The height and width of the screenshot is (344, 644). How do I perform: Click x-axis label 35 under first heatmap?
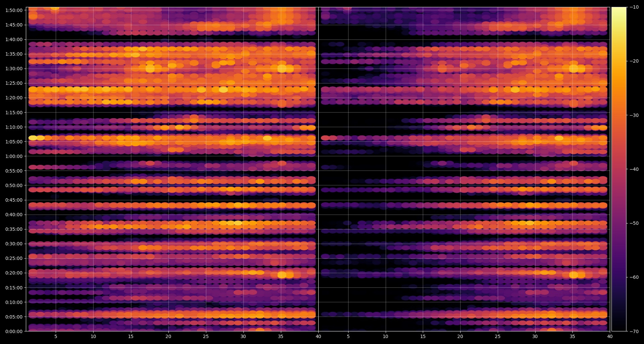click(281, 336)
